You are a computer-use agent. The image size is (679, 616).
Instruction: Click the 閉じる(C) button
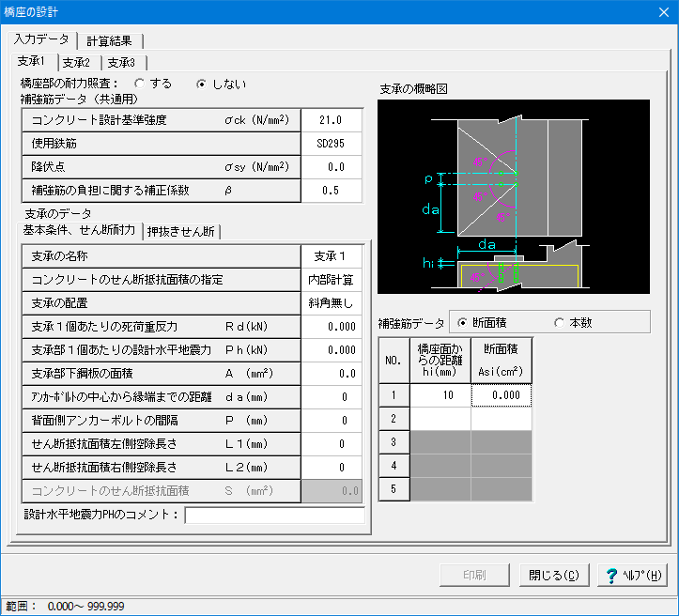[x=554, y=575]
